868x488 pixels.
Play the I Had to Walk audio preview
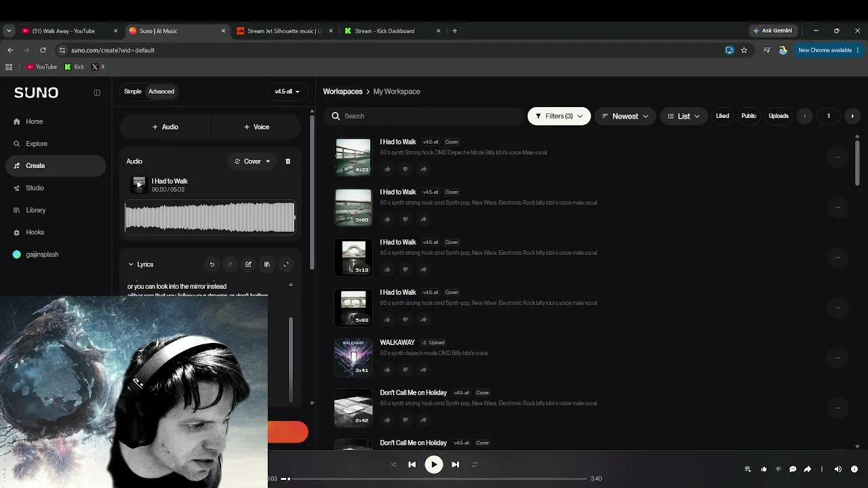click(x=139, y=184)
